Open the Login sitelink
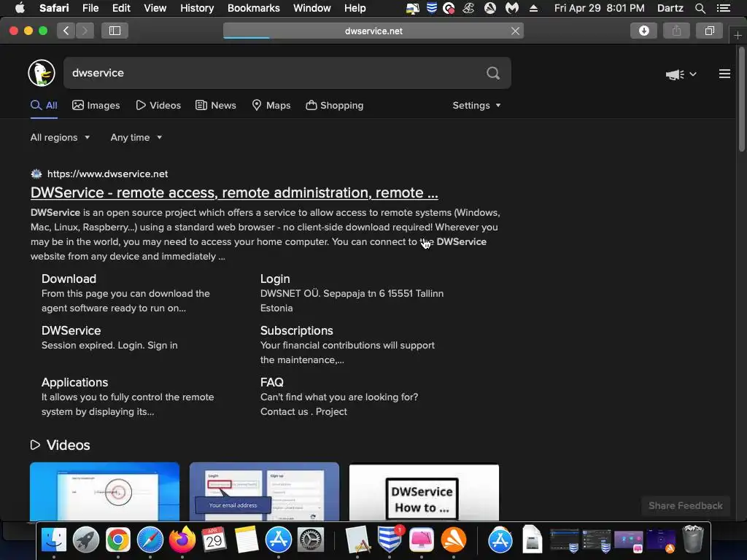747x560 pixels. [275, 279]
